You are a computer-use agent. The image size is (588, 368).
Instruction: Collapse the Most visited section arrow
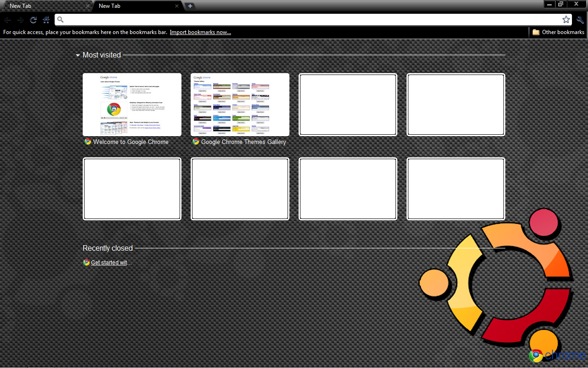[78, 55]
